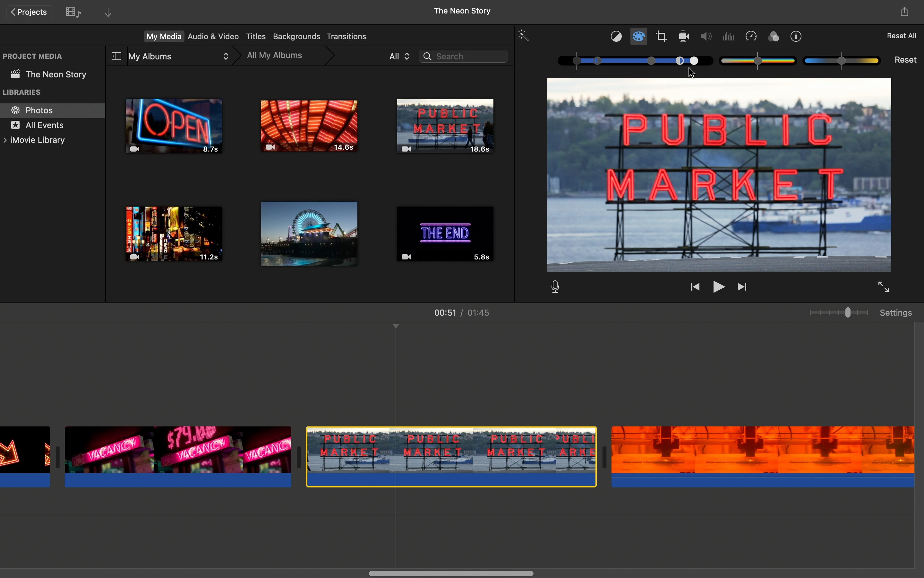Select the Color Correction palette icon

[639, 36]
